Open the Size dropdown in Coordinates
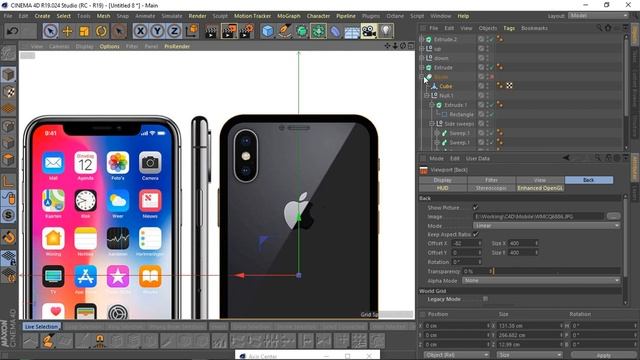This screenshot has height=360, width=640. [529, 355]
